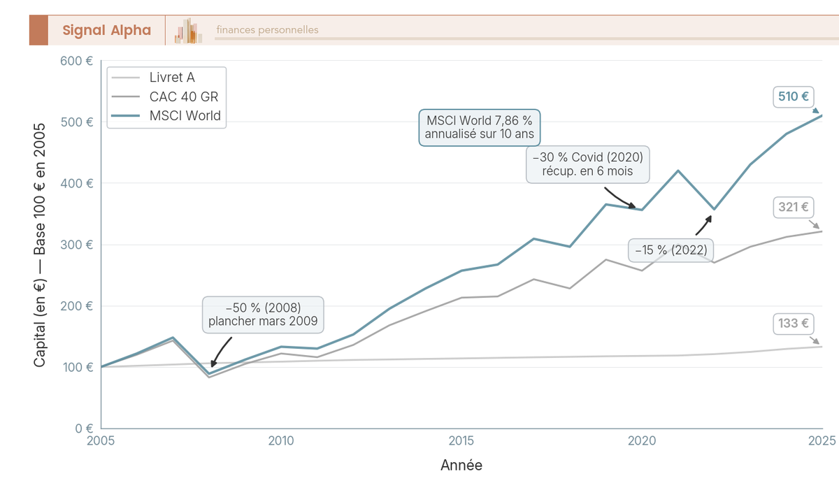Click the 2015 x-axis tick label

coord(461,441)
